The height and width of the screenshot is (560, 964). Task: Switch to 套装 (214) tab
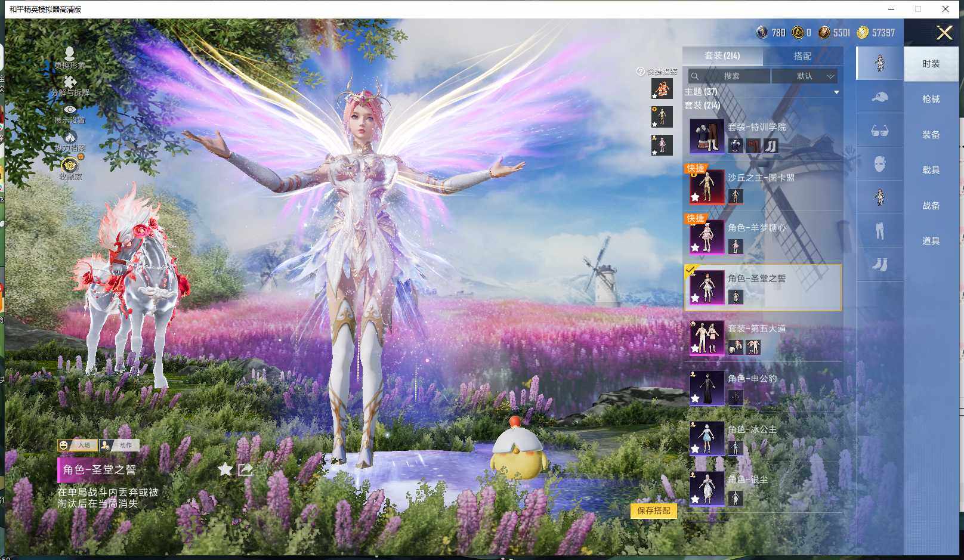coord(722,55)
